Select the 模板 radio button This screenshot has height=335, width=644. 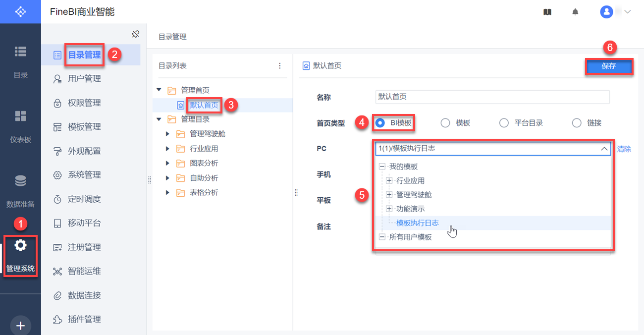click(x=445, y=123)
